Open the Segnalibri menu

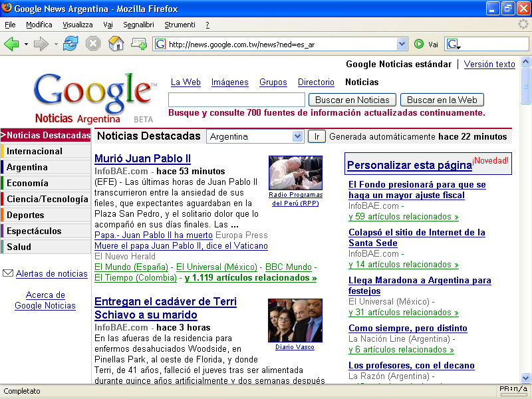pyautogui.click(x=138, y=25)
